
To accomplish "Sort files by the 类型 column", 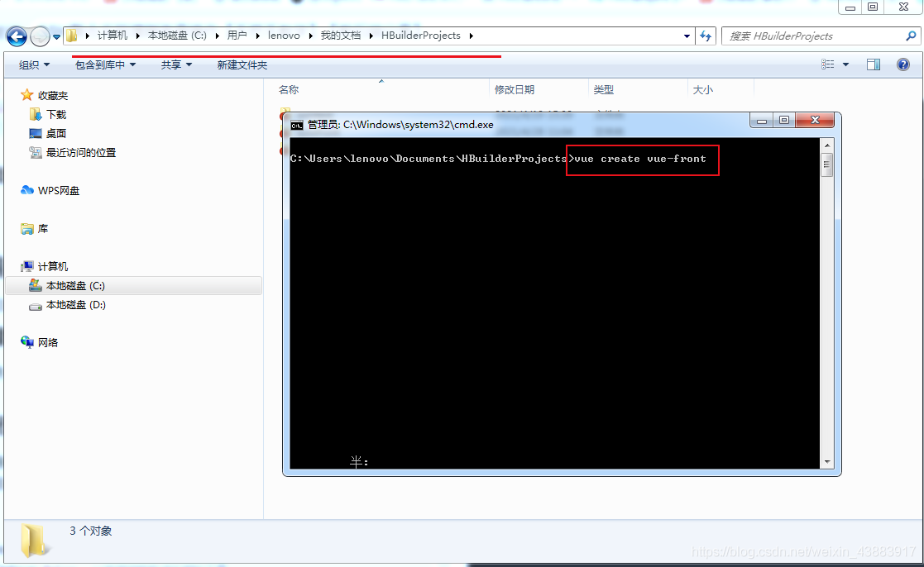I will pyautogui.click(x=603, y=89).
